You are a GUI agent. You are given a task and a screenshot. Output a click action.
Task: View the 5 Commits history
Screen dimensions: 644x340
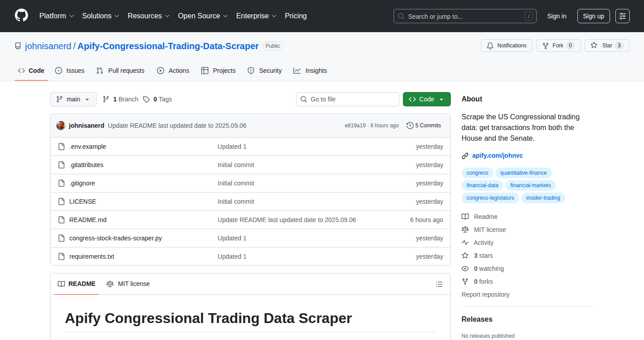[x=424, y=126]
